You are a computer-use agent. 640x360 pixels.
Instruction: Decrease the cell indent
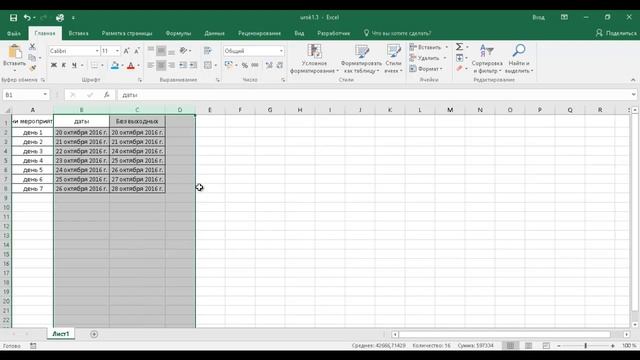183,65
